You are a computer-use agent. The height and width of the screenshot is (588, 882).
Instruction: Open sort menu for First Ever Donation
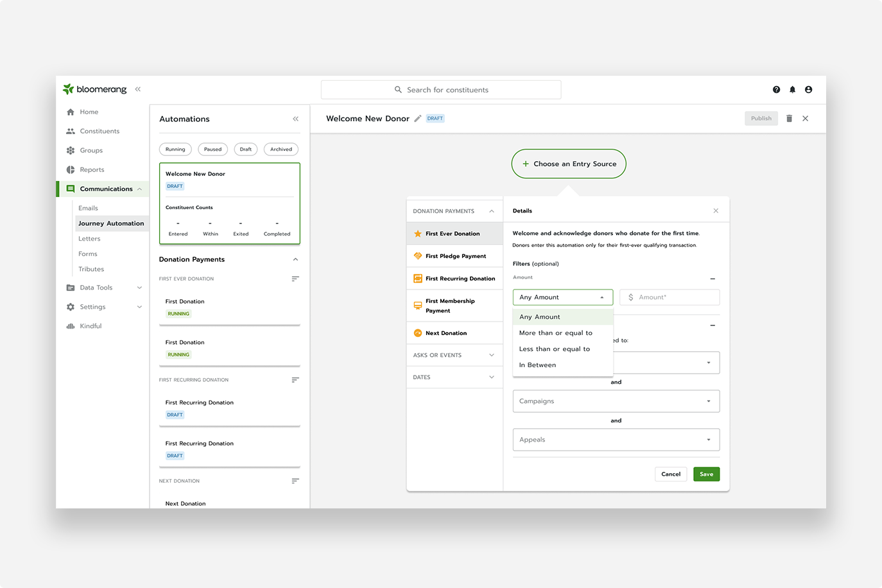click(x=295, y=279)
